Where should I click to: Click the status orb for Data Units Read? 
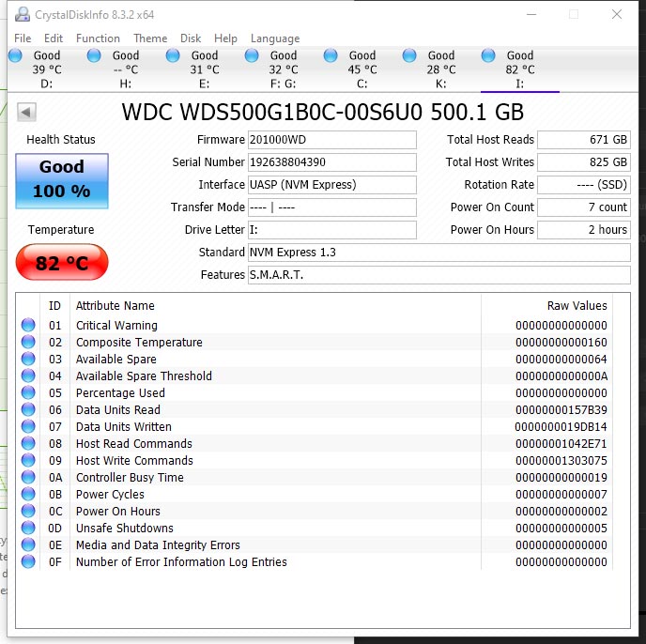click(x=28, y=409)
